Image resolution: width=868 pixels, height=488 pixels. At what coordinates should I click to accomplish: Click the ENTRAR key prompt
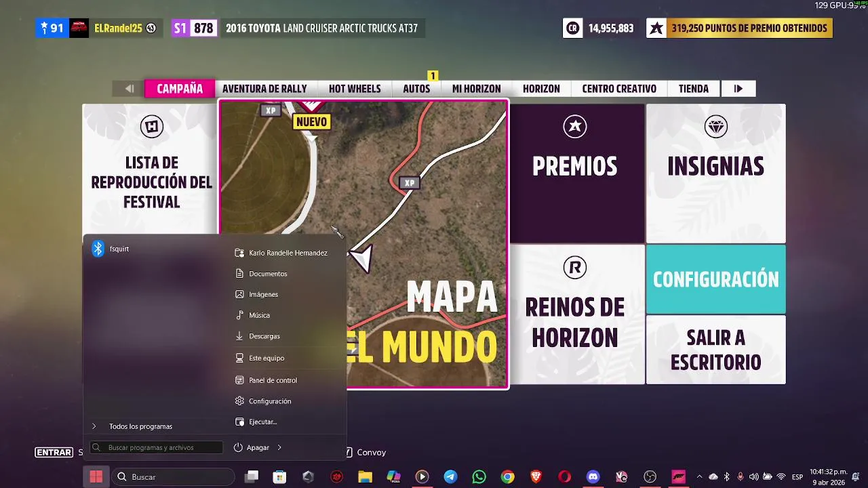(x=54, y=452)
